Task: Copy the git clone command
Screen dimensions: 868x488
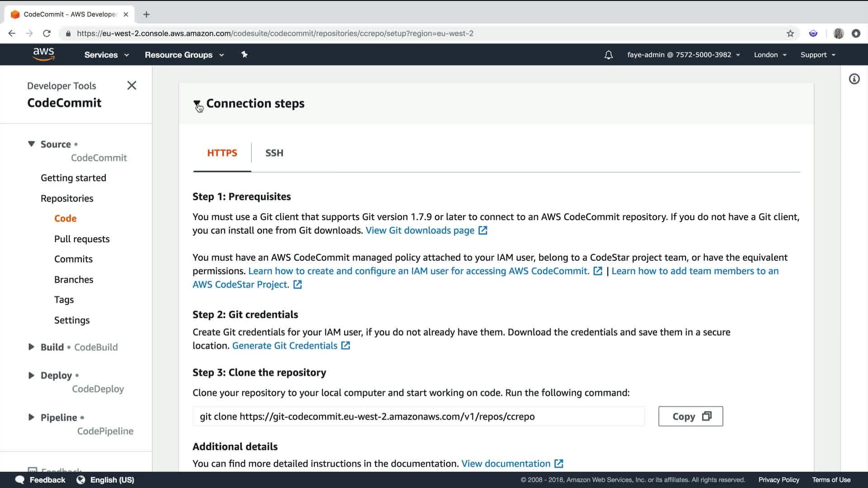Action: tap(690, 416)
